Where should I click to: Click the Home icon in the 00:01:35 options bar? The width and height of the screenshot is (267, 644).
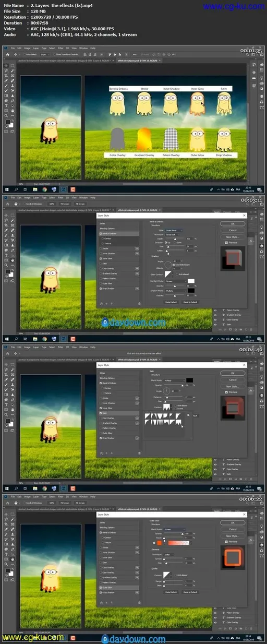tap(7, 54)
